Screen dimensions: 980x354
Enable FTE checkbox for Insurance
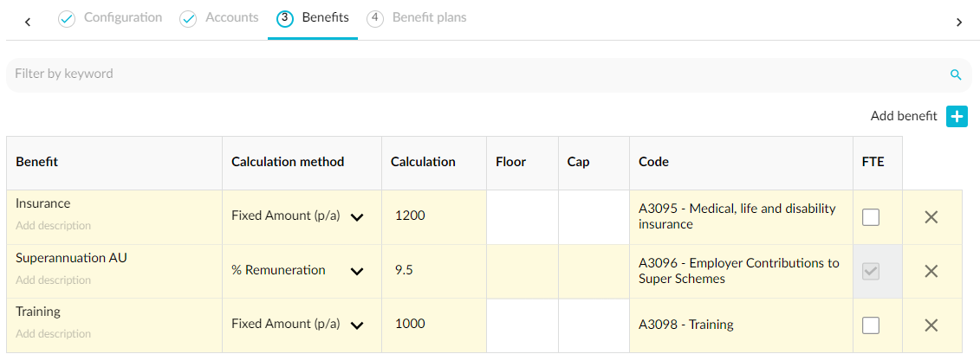(871, 217)
